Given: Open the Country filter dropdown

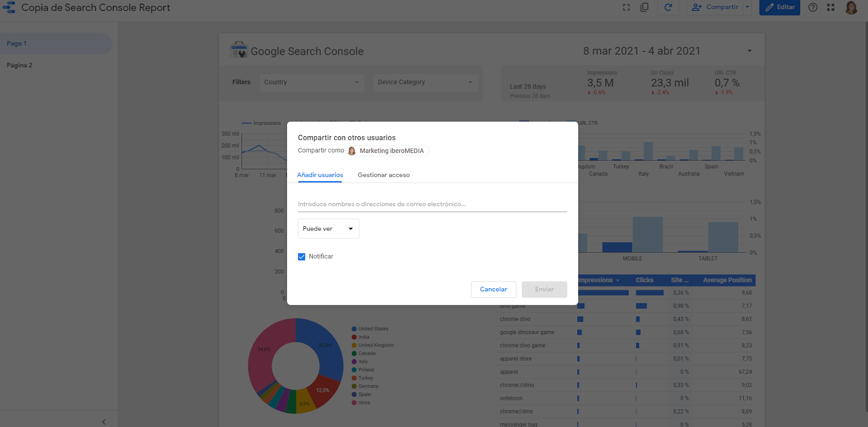Looking at the screenshot, I should (311, 82).
